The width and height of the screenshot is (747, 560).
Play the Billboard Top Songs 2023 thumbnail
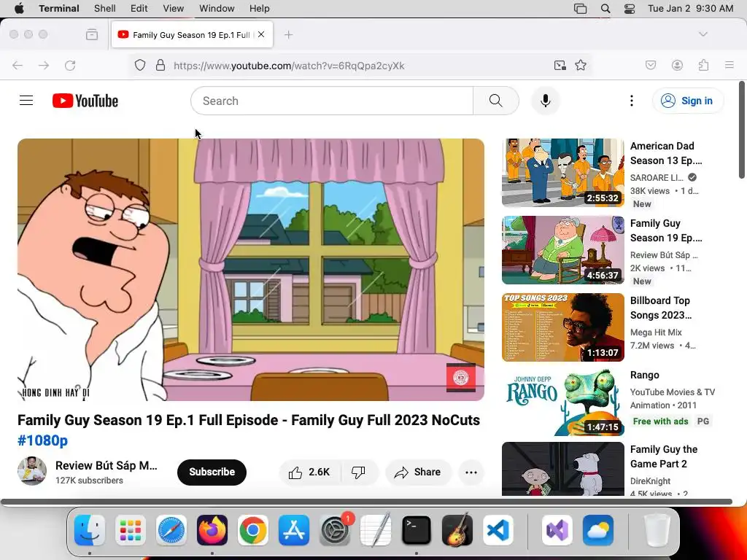pos(562,327)
